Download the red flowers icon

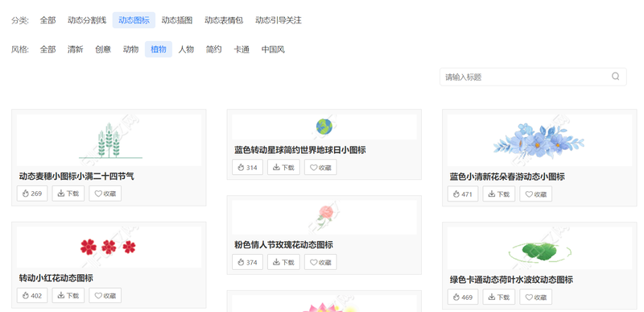68,296
